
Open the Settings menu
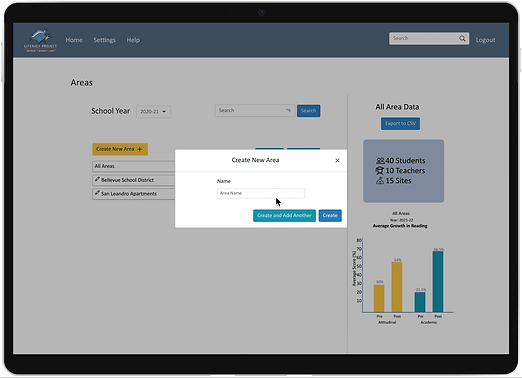[x=104, y=40]
